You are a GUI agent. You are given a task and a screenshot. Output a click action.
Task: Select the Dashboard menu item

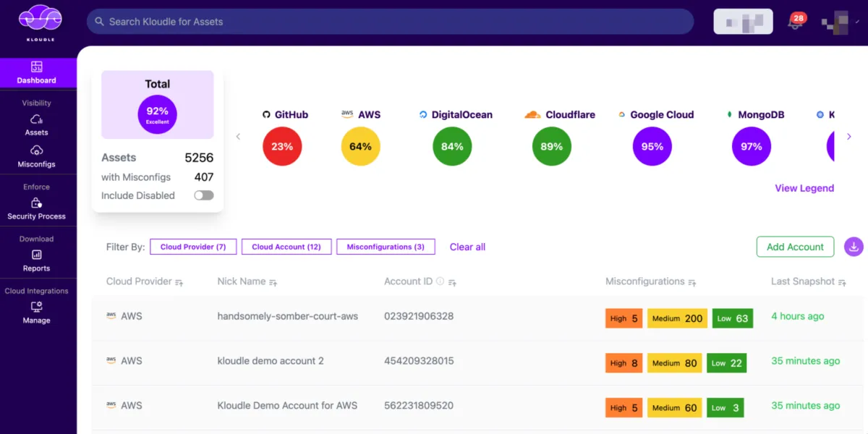(37, 73)
